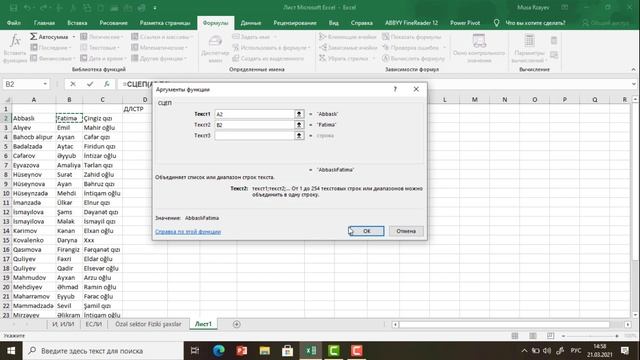Open Task View from the taskbar

(x=195, y=351)
